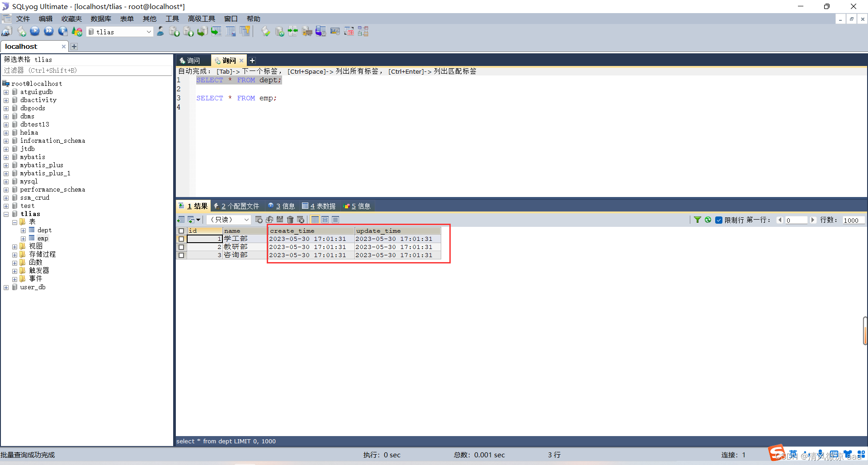Screen dimensions: 868x465
Task: Click the database export down-arrow icon
Action: 174,32
